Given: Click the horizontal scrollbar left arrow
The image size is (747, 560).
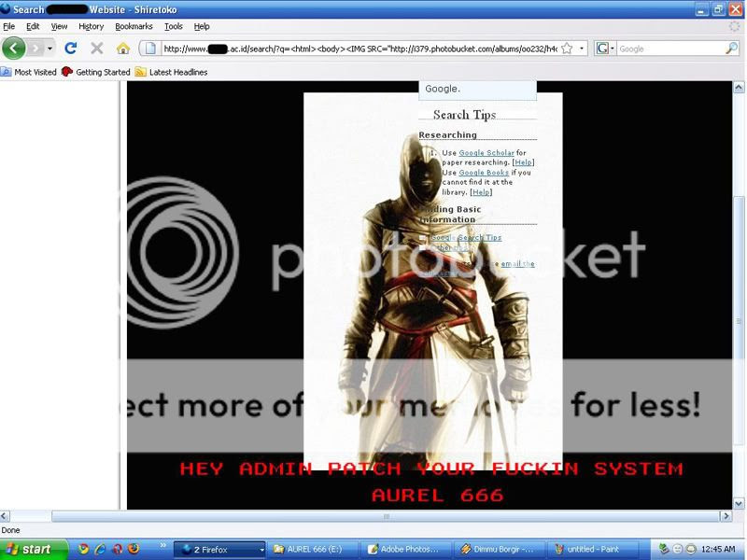Looking at the screenshot, I should tap(5, 516).
